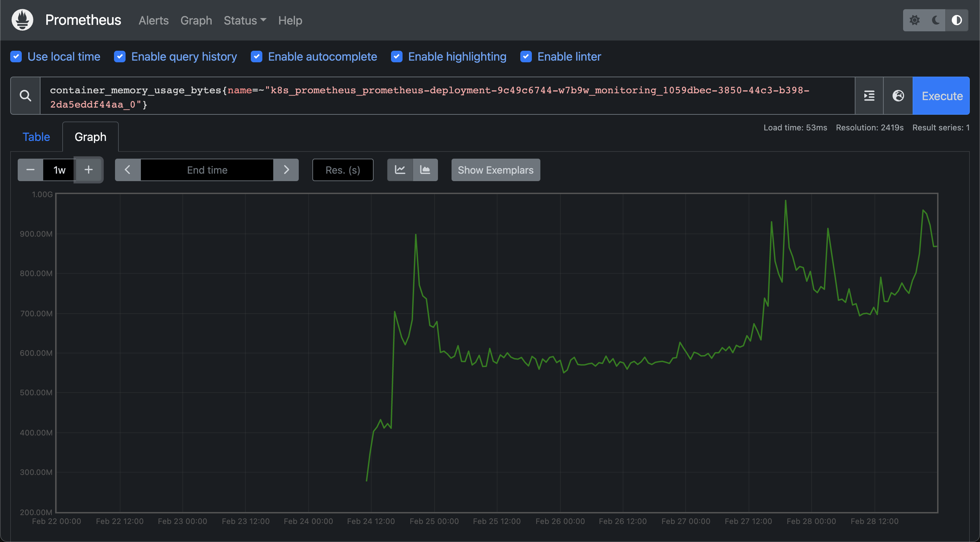Select the line chart display icon

point(400,170)
